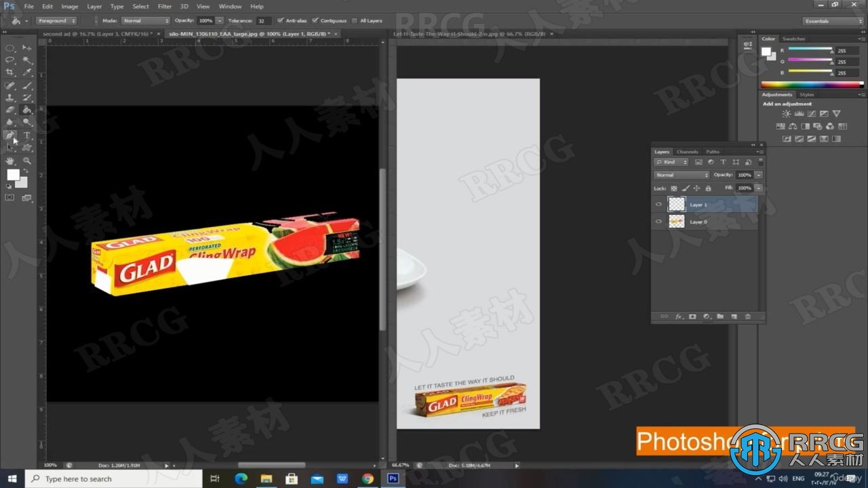Open the Mode dropdown in options bar
The width and height of the screenshot is (868, 488).
145,20
